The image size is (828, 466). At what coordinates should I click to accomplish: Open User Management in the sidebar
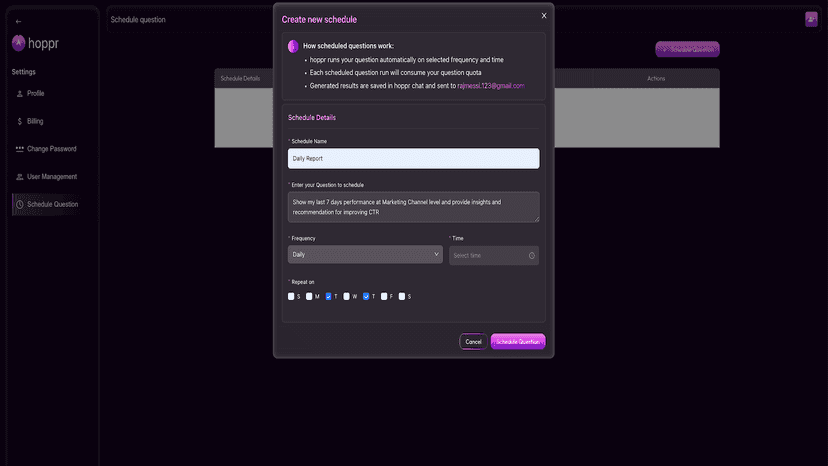click(52, 176)
